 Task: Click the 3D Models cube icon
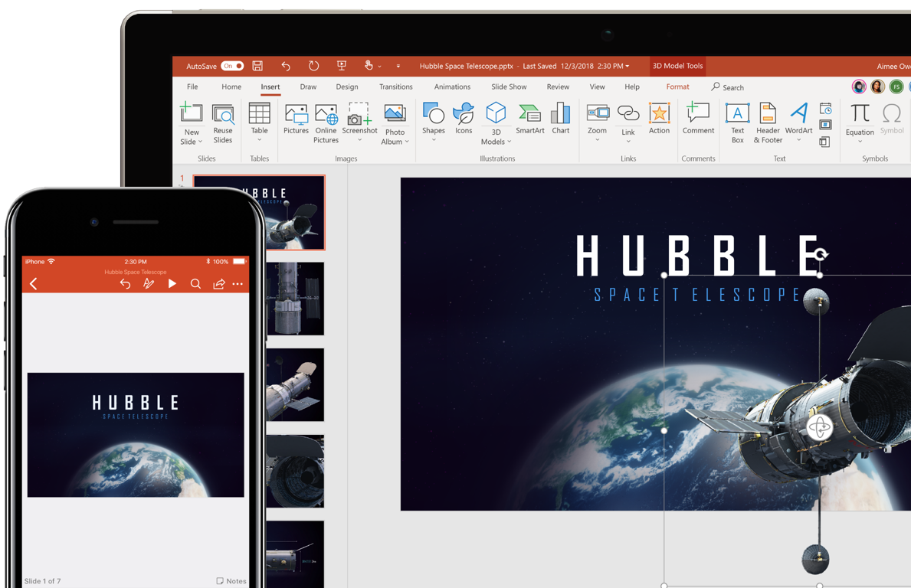tap(496, 113)
